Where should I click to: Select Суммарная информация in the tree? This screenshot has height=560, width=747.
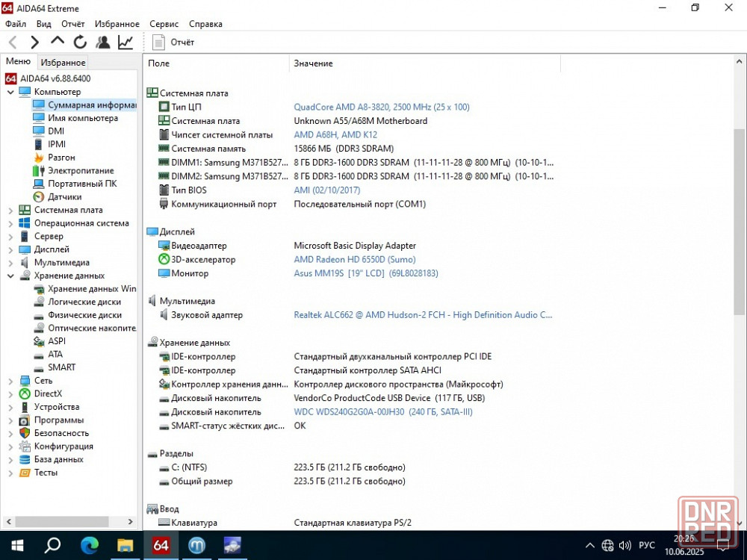85,105
